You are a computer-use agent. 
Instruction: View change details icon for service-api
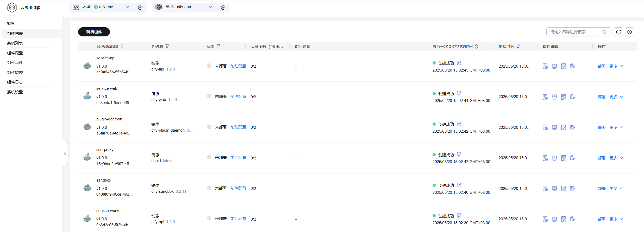459,63
